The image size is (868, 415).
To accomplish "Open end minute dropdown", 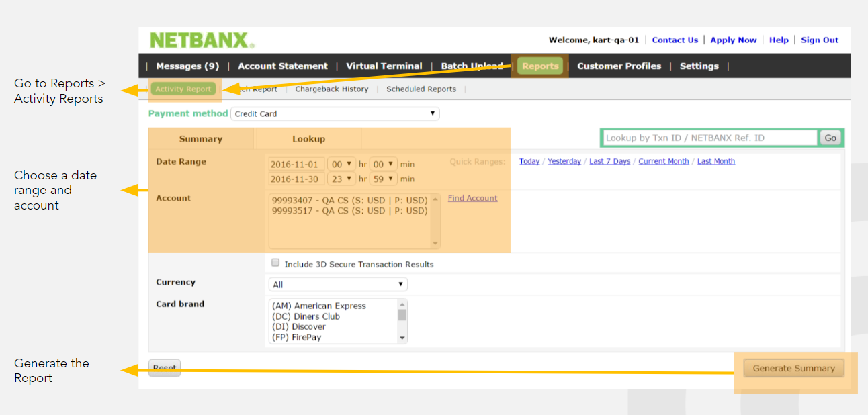I will tap(383, 179).
